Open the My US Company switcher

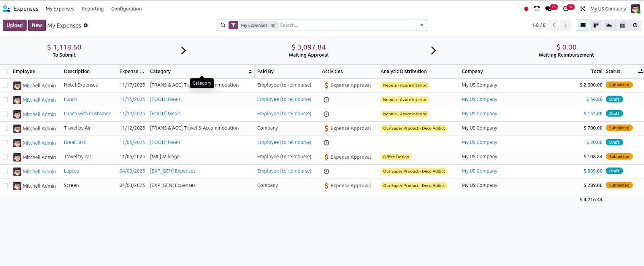[608, 8]
